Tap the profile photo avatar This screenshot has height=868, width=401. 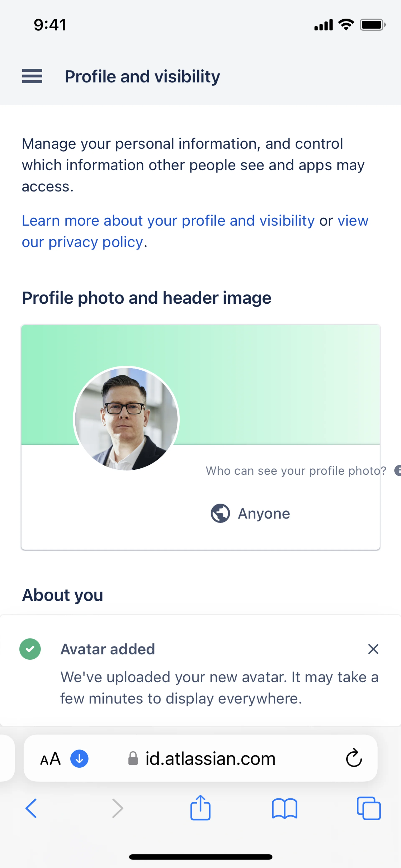[126, 418]
